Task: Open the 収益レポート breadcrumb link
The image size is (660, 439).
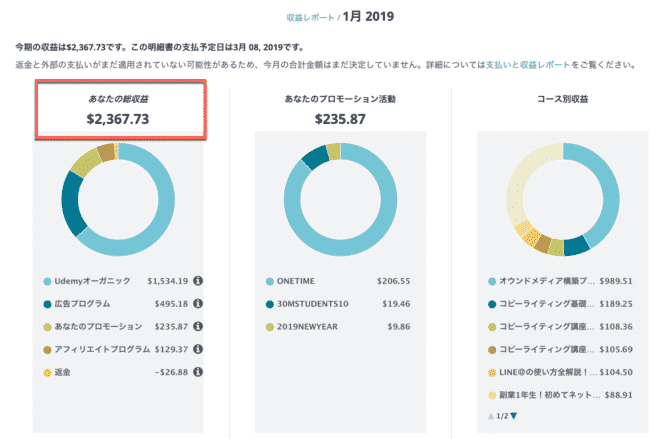Action: [x=310, y=18]
